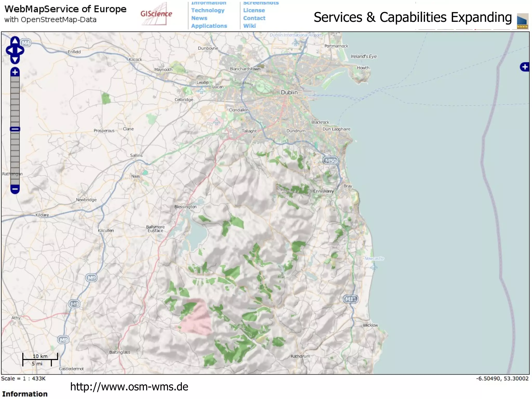
Task: Pan the map north with up arrow
Action: pos(15,41)
